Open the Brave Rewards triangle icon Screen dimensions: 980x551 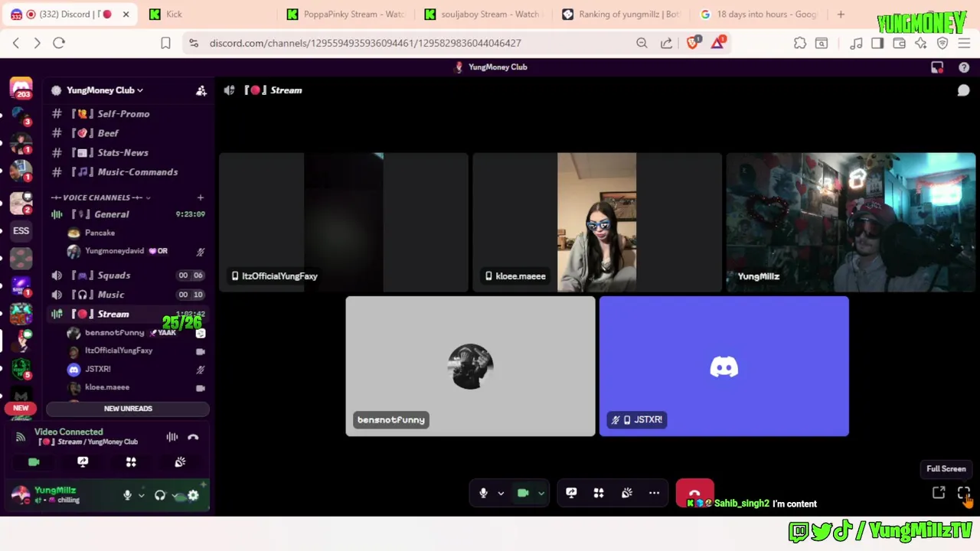[x=717, y=43]
